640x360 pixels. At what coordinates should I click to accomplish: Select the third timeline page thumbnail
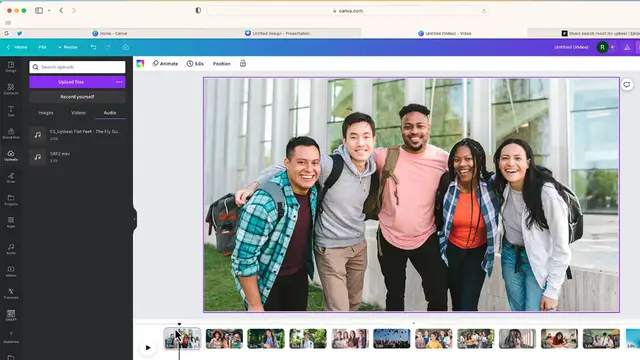pyautogui.click(x=266, y=338)
